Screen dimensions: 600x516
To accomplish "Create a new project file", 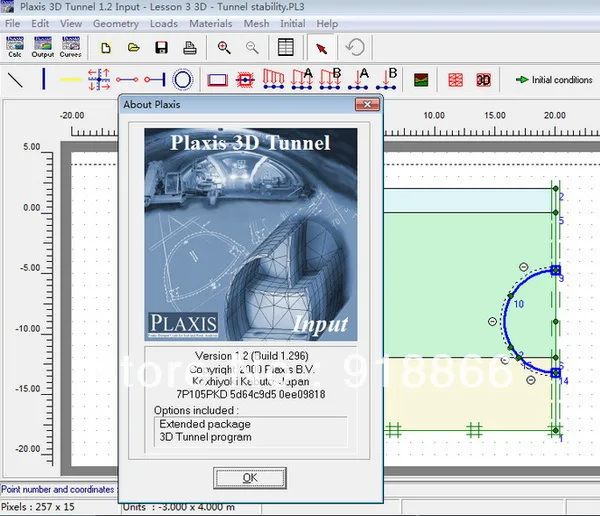I will point(106,48).
